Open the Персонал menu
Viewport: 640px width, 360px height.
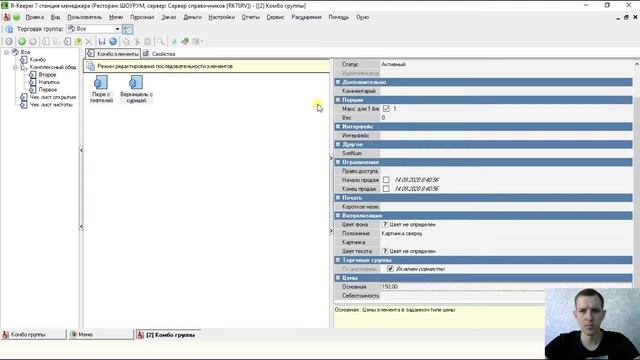coord(142,17)
